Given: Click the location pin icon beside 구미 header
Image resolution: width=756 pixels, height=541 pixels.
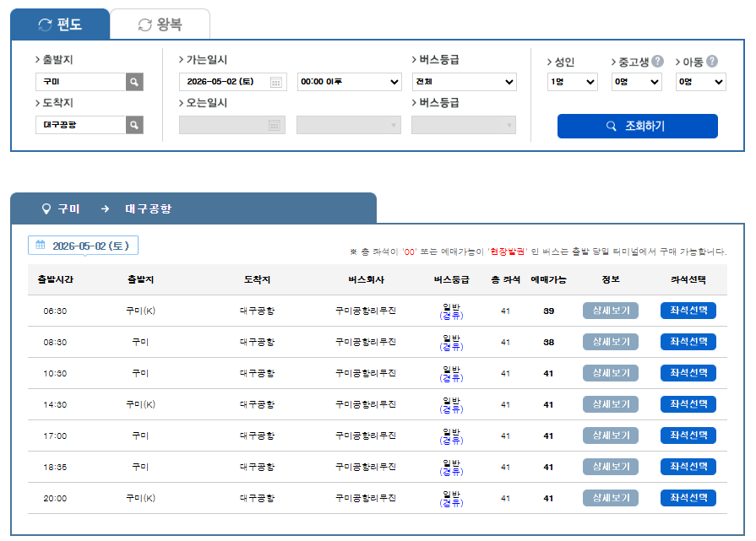Looking at the screenshot, I should coord(46,208).
